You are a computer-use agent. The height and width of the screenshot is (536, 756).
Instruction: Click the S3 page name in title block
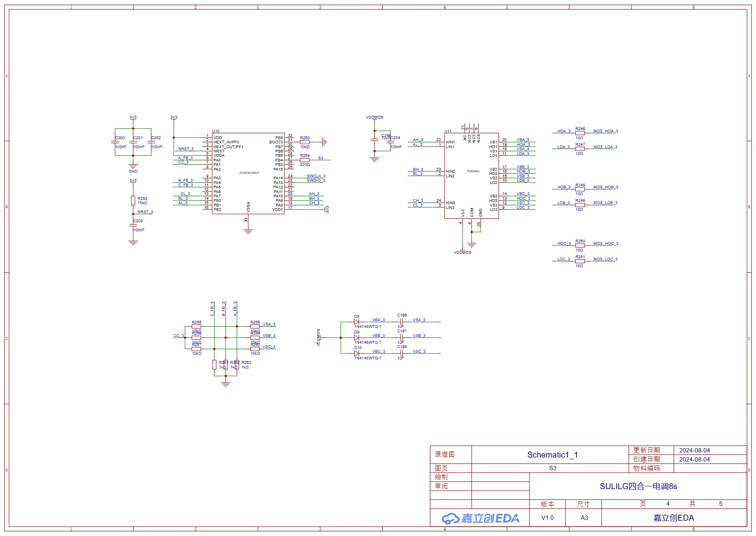(553, 468)
